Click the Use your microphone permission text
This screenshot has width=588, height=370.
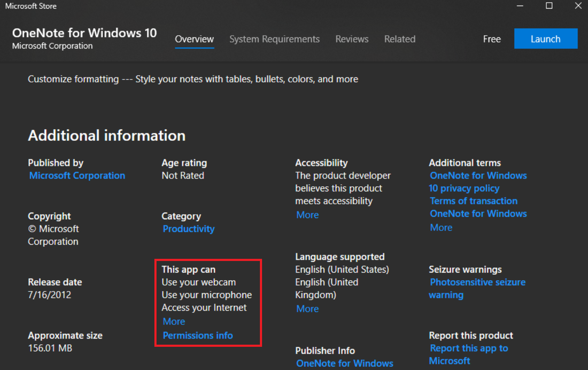tap(207, 295)
